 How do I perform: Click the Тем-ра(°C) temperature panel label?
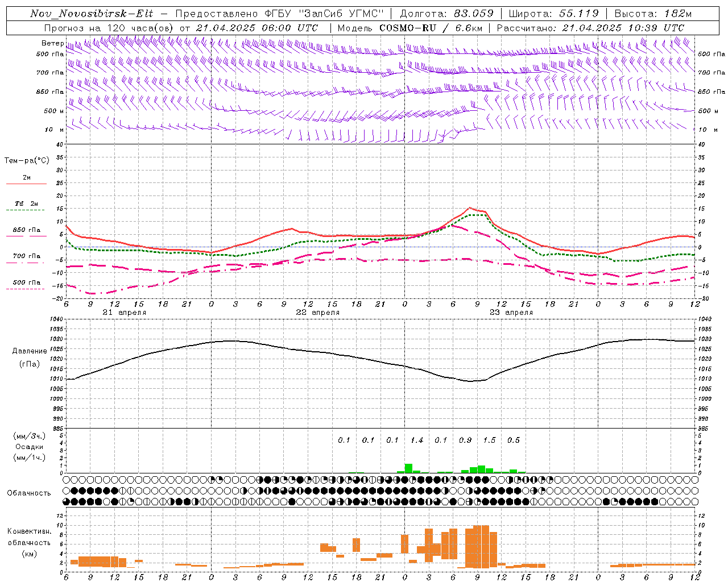27,160
